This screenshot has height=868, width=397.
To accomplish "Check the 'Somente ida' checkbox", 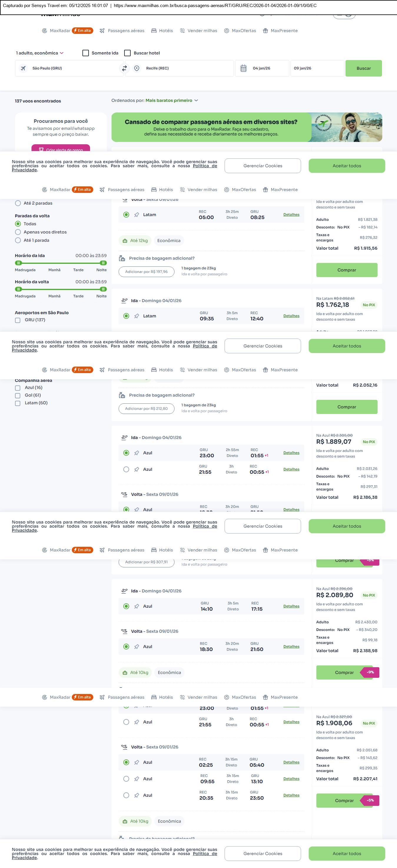I will click(x=86, y=53).
